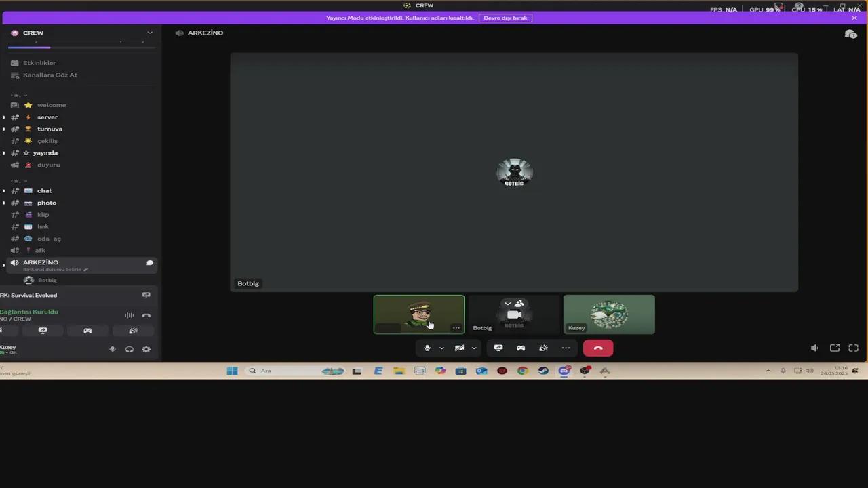Screen dimensions: 868x488
Task: Open the soundboard icon in voice controls
Action: click(x=543, y=348)
